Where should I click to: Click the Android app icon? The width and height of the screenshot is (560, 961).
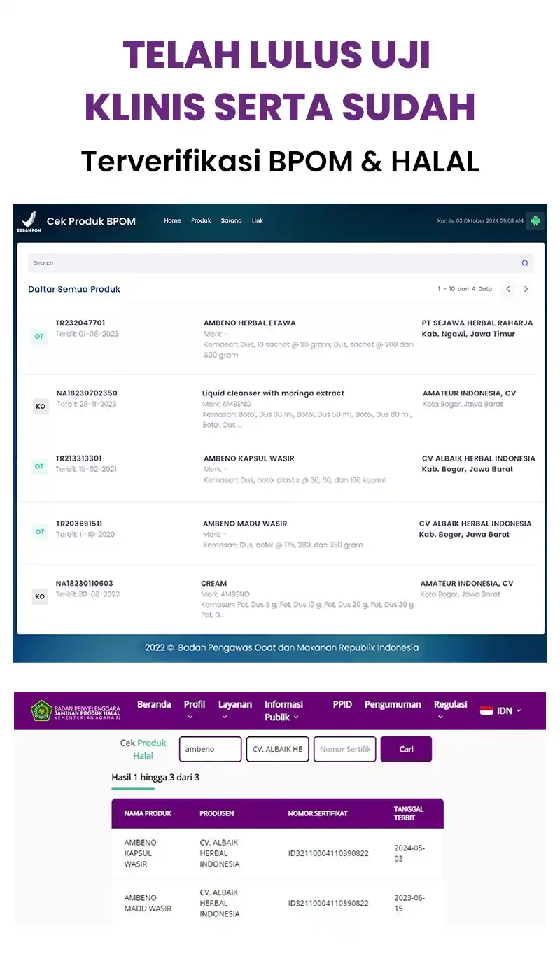click(535, 221)
